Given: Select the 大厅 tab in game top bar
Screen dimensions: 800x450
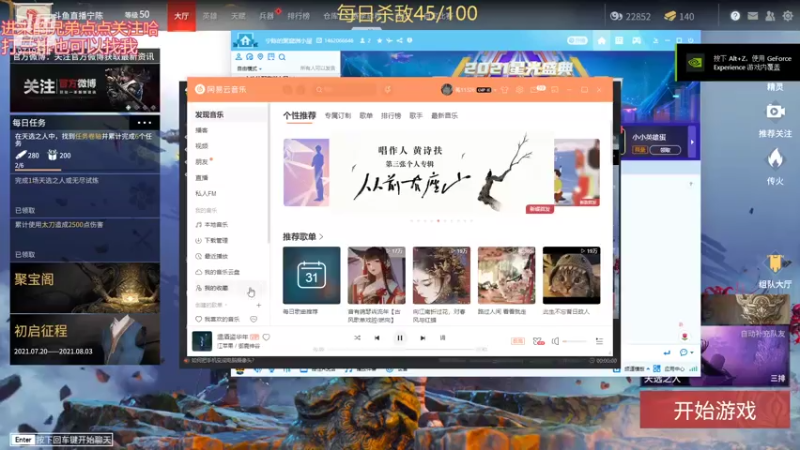Looking at the screenshot, I should pyautogui.click(x=182, y=16).
